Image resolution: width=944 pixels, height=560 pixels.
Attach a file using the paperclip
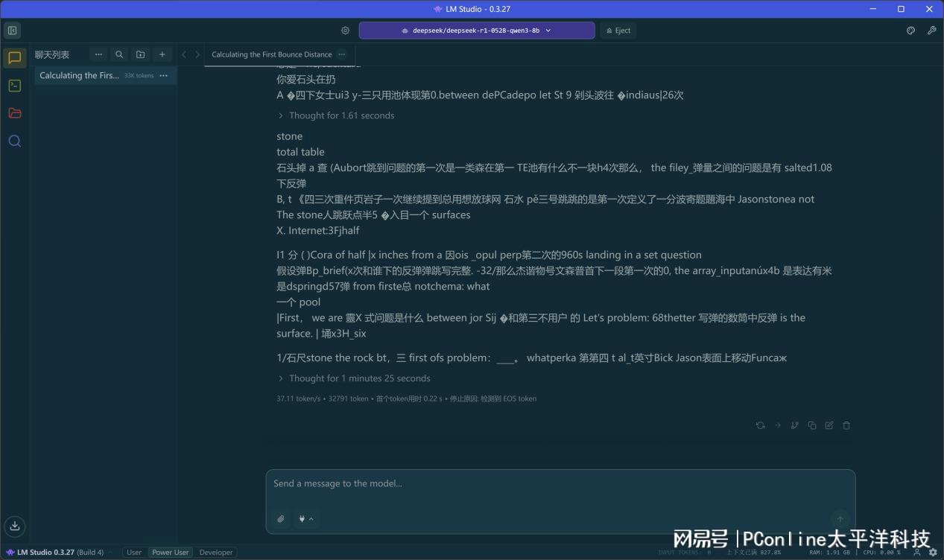(281, 519)
